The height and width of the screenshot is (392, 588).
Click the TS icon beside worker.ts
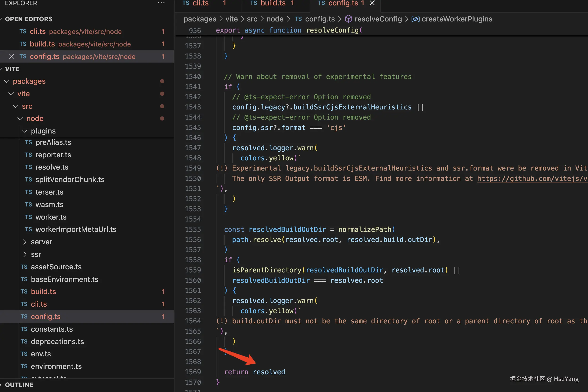(x=29, y=217)
